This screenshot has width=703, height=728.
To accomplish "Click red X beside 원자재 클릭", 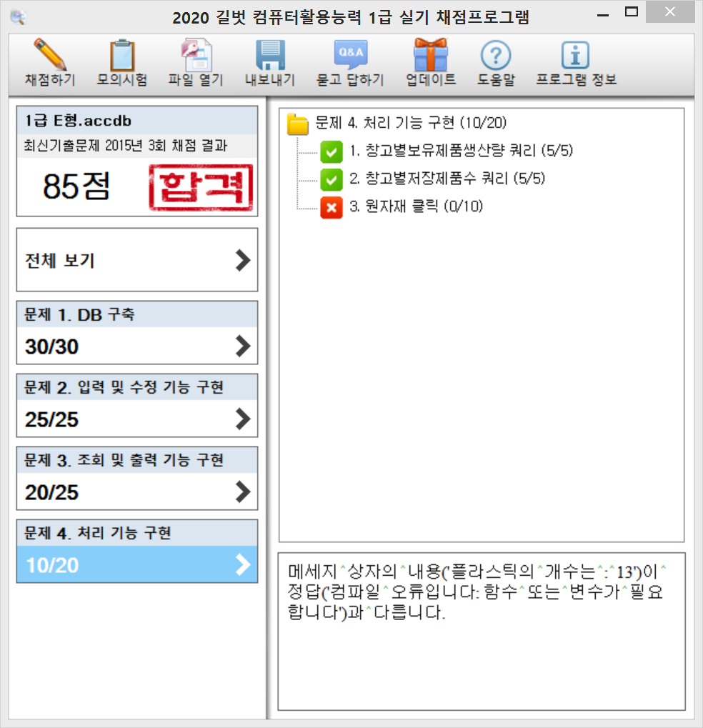I will pyautogui.click(x=331, y=207).
